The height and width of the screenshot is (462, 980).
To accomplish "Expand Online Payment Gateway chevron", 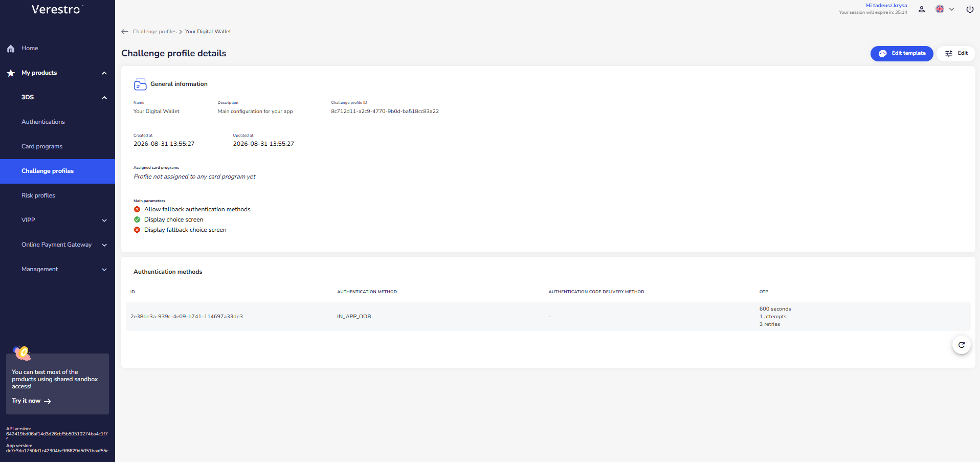I will (x=104, y=245).
